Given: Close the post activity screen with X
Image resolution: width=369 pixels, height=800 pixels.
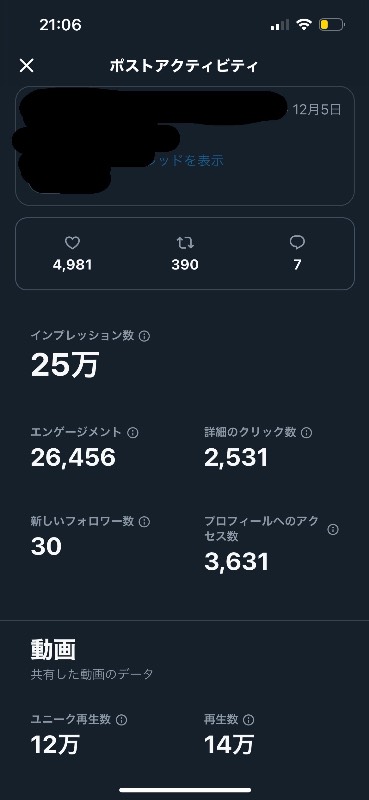Looking at the screenshot, I should click(x=27, y=65).
